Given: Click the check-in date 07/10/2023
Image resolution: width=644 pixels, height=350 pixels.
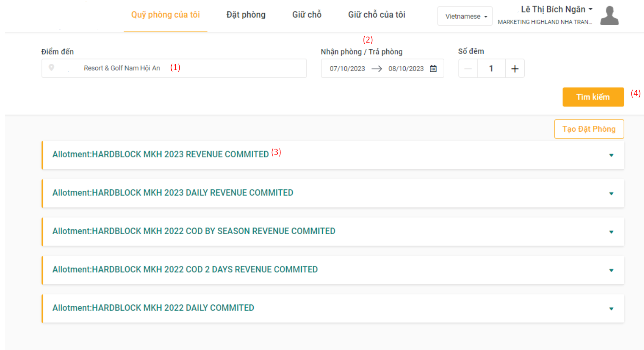Looking at the screenshot, I should 347,69.
